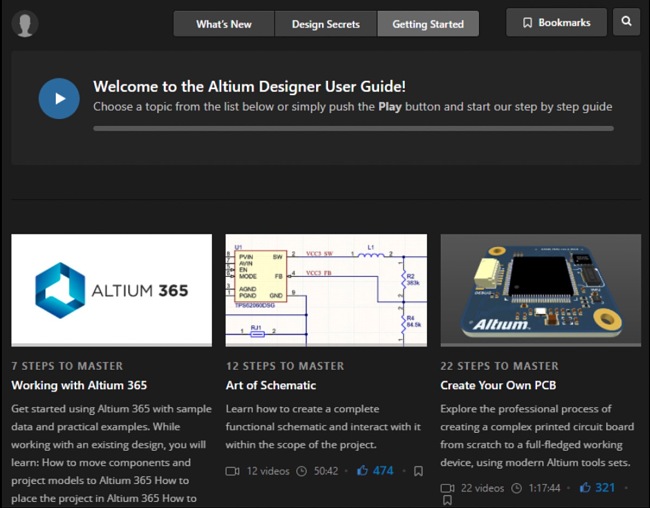This screenshot has height=508, width=650.
Task: Click the 22 STEPS TO MASTER label
Action: point(500,366)
